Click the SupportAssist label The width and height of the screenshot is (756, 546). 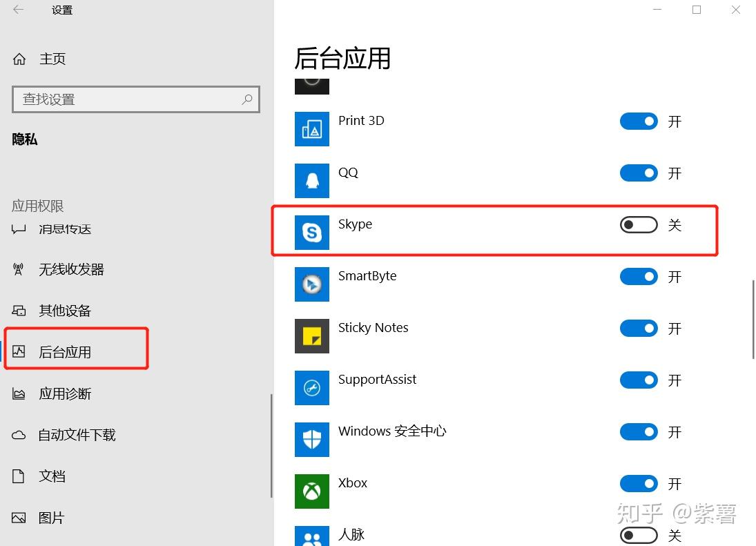point(377,380)
